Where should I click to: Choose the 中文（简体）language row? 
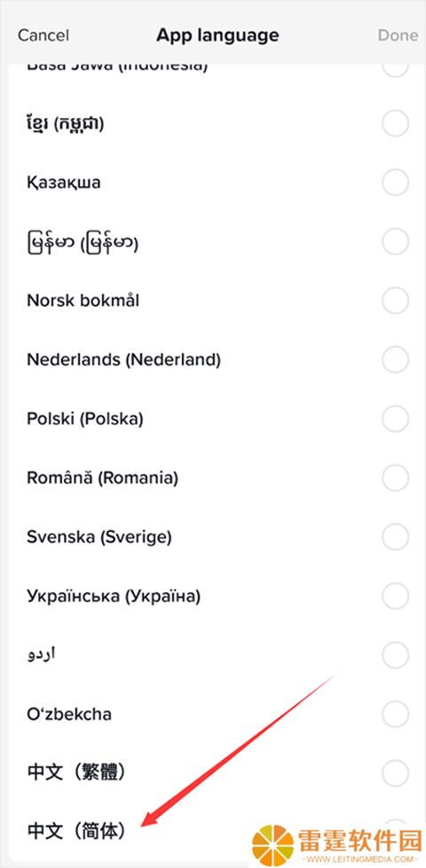tap(213, 832)
